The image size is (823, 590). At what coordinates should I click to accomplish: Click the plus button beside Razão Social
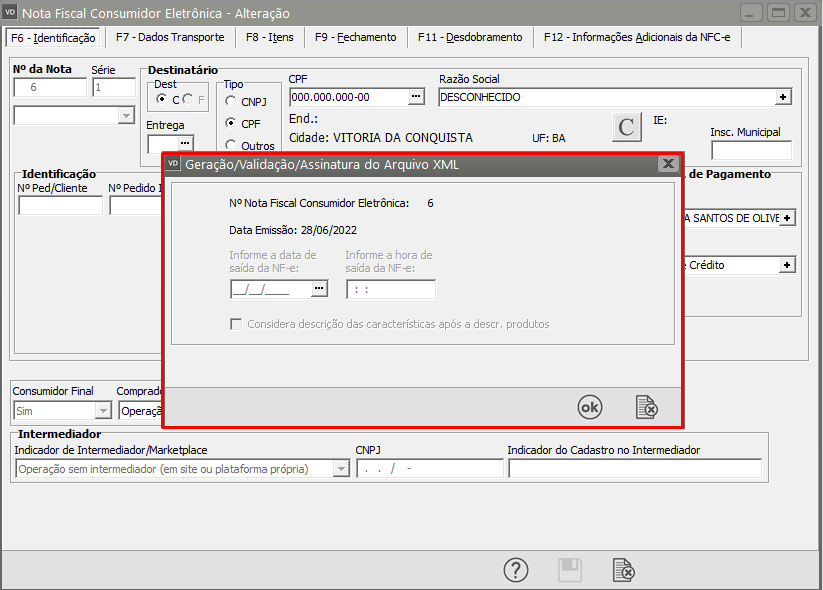click(x=784, y=97)
